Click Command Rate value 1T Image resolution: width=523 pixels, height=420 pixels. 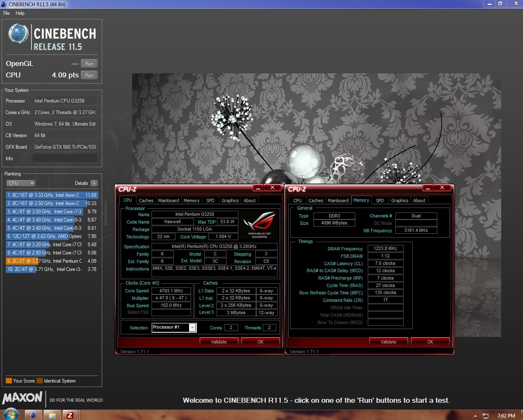click(385, 300)
